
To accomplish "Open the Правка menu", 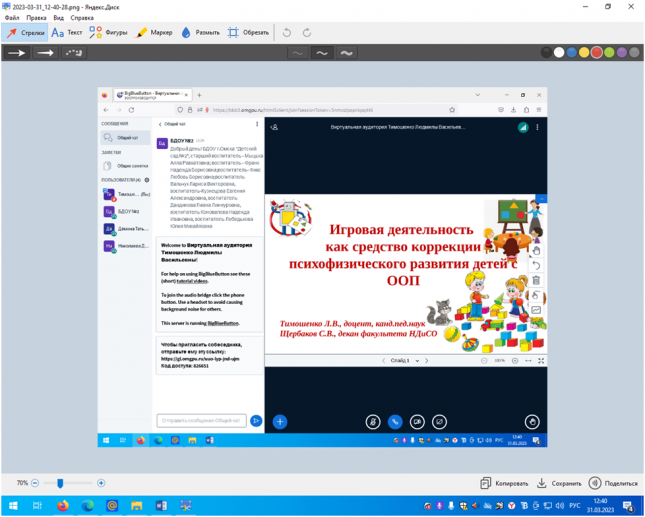I will click(35, 16).
